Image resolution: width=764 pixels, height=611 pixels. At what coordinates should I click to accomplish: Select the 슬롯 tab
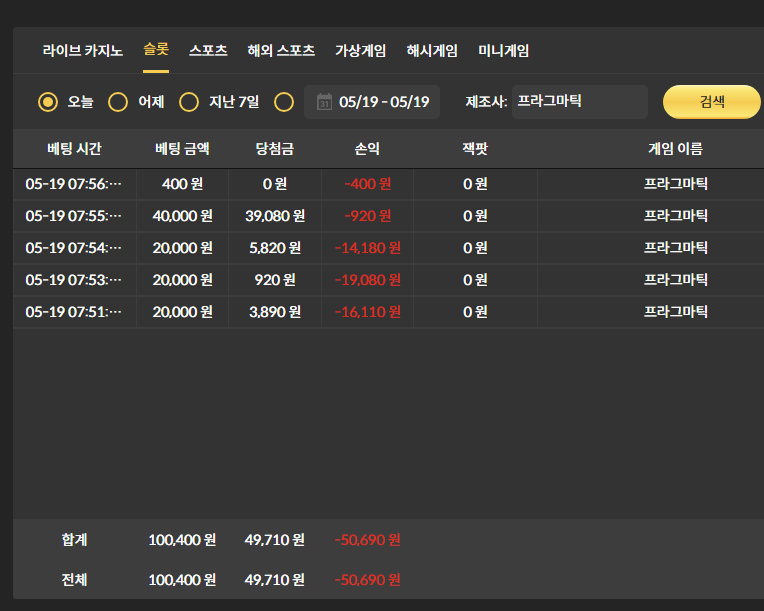coord(156,50)
